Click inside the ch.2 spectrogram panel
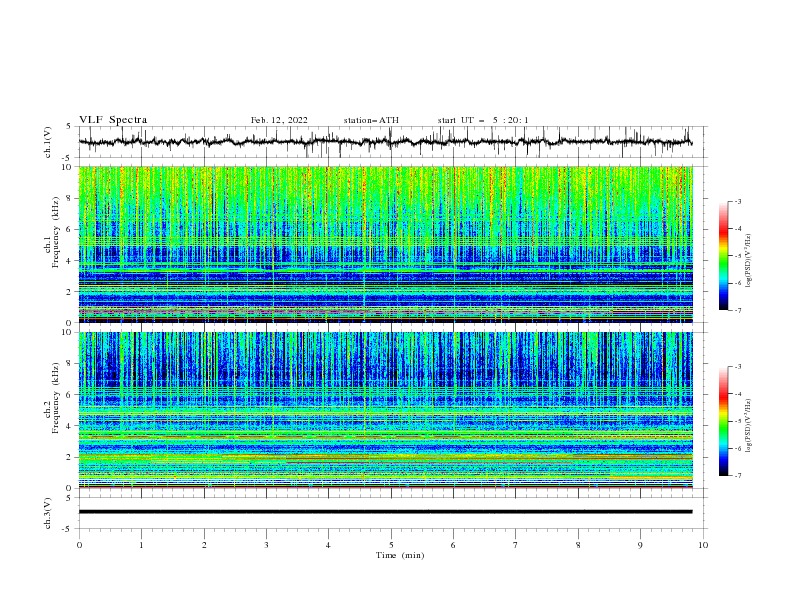The image size is (792, 612). click(385, 410)
